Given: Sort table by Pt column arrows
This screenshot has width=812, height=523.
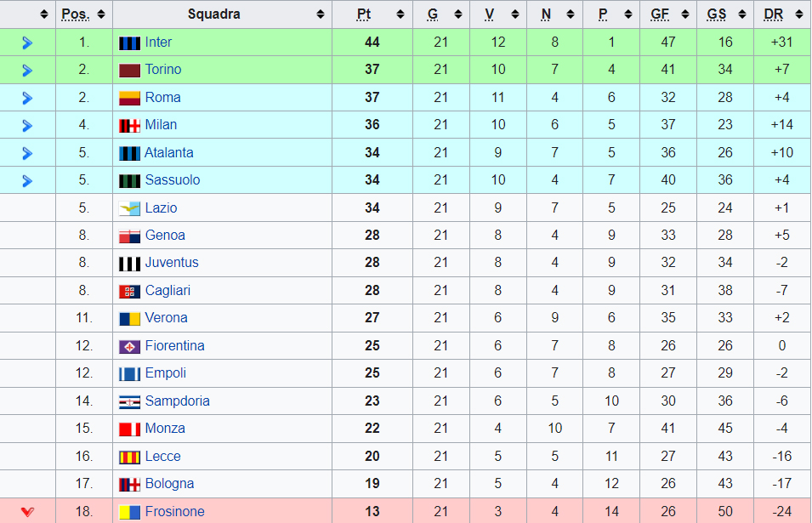Looking at the screenshot, I should click(x=400, y=14).
